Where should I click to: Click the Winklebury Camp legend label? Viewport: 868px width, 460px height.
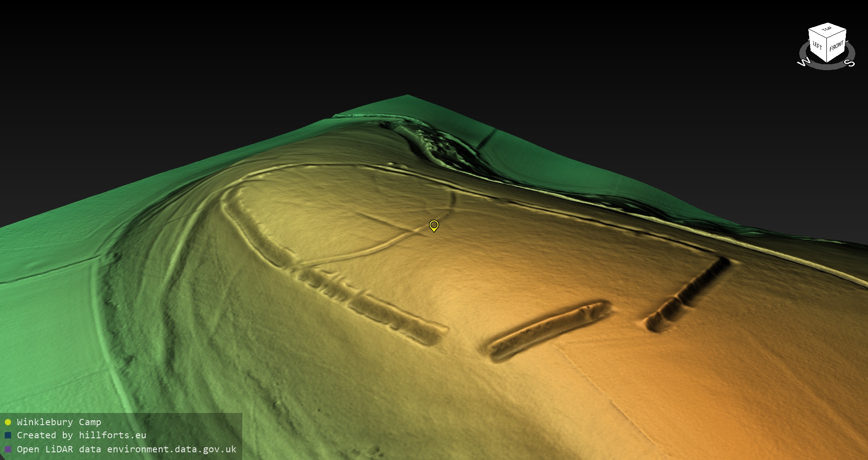point(59,422)
